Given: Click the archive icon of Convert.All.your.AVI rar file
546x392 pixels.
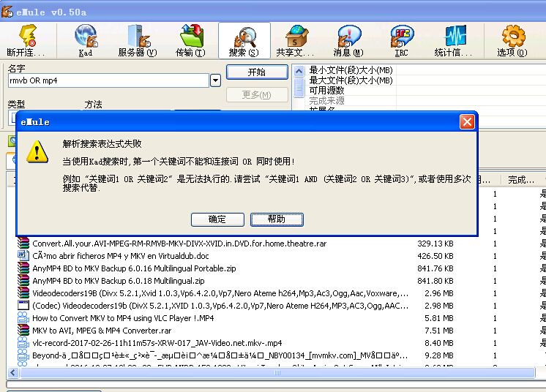Looking at the screenshot, I should (23, 243).
